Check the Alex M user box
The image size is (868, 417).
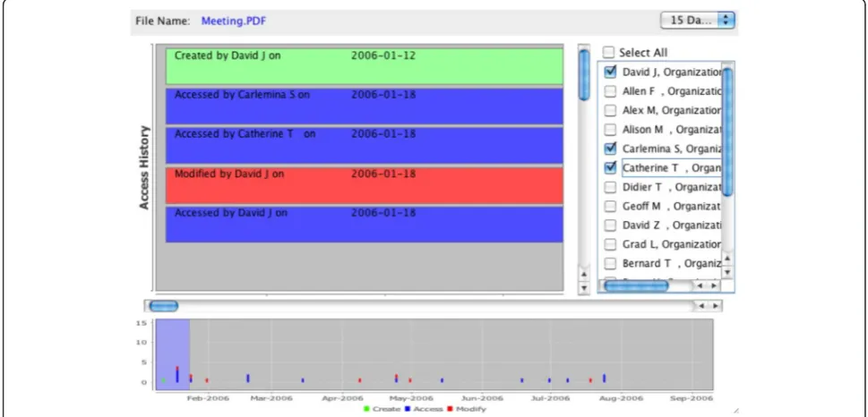[610, 111]
